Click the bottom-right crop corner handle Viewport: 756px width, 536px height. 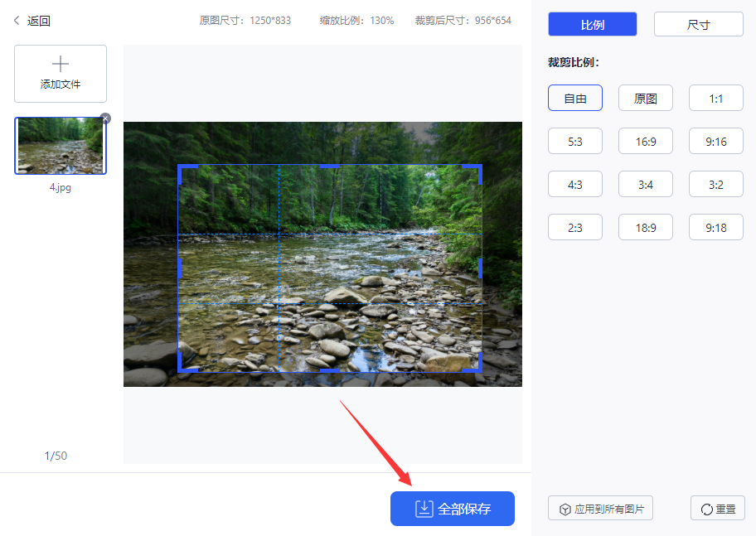pos(479,369)
